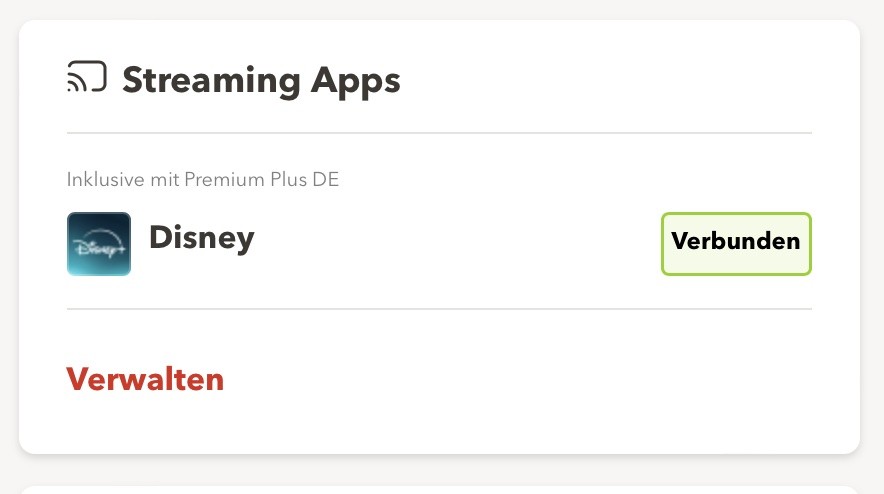Open the Verwalten link
884x494 pixels.
145,380
